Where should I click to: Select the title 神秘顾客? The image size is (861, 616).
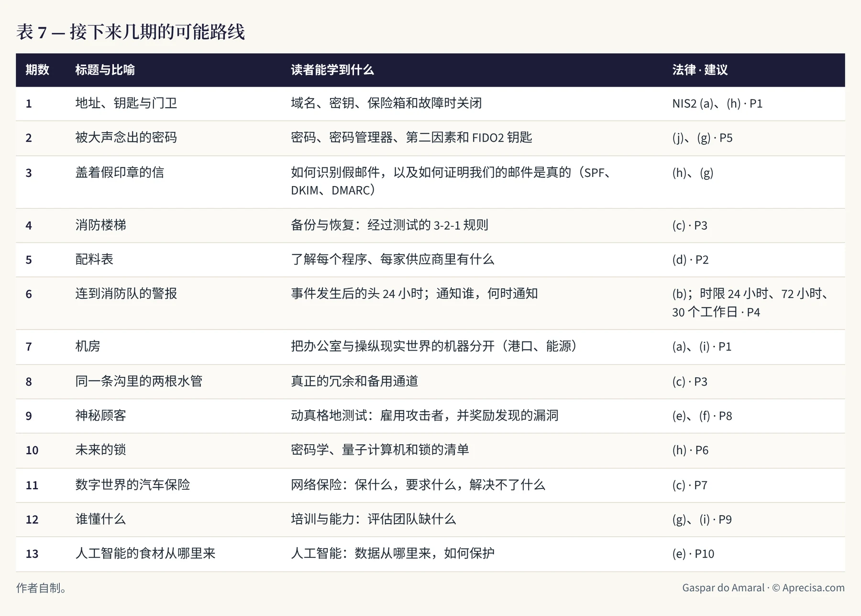coord(100,416)
